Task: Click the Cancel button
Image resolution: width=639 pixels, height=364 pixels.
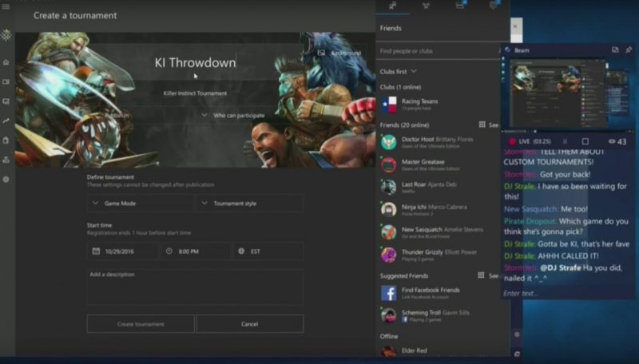Action: 250,324
